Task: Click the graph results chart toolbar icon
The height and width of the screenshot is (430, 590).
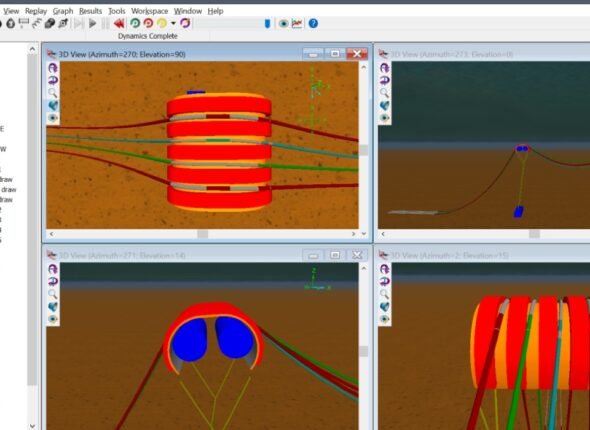Action: pos(297,23)
